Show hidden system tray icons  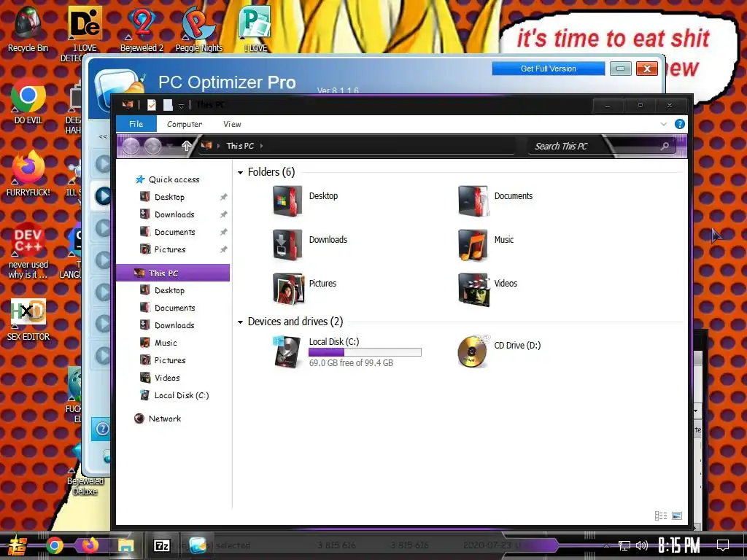[606, 545]
